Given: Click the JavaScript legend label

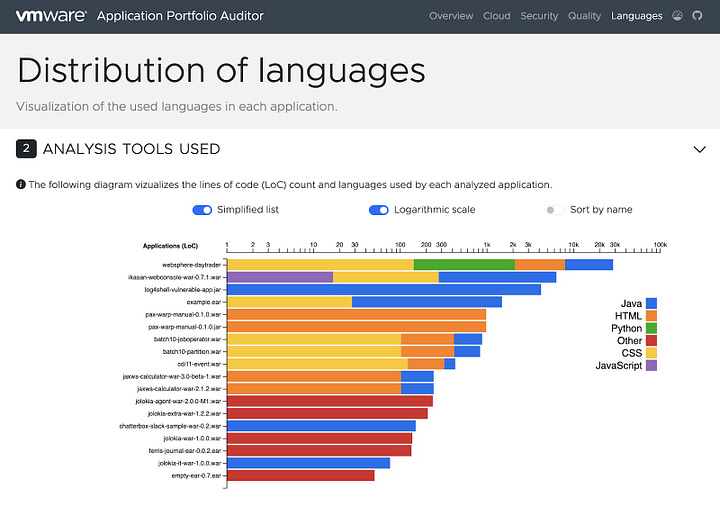Looking at the screenshot, I should [619, 365].
